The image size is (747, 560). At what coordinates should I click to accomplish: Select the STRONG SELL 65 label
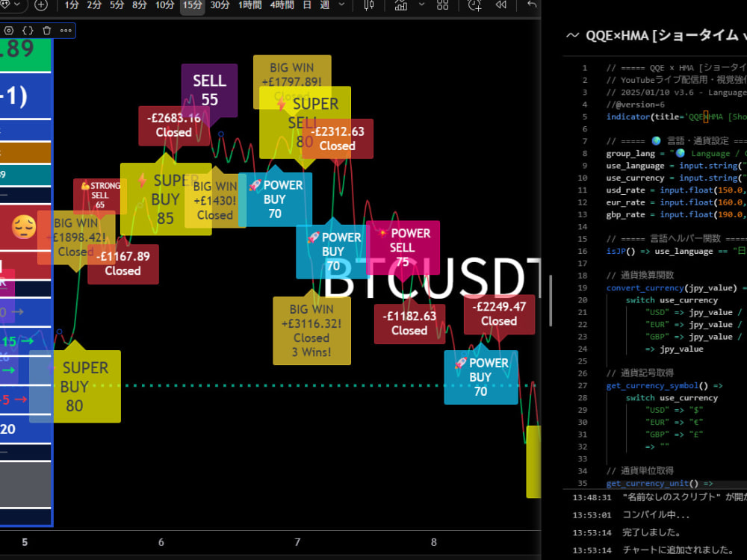point(100,196)
